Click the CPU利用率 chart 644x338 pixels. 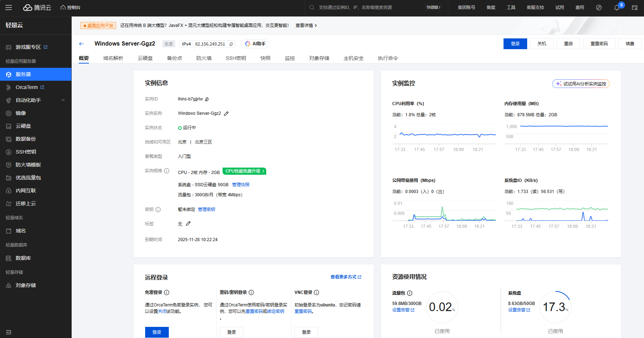coord(444,137)
